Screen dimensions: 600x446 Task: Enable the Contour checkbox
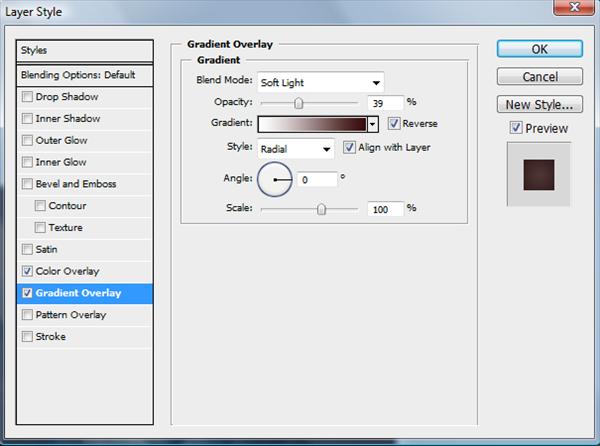(x=40, y=206)
